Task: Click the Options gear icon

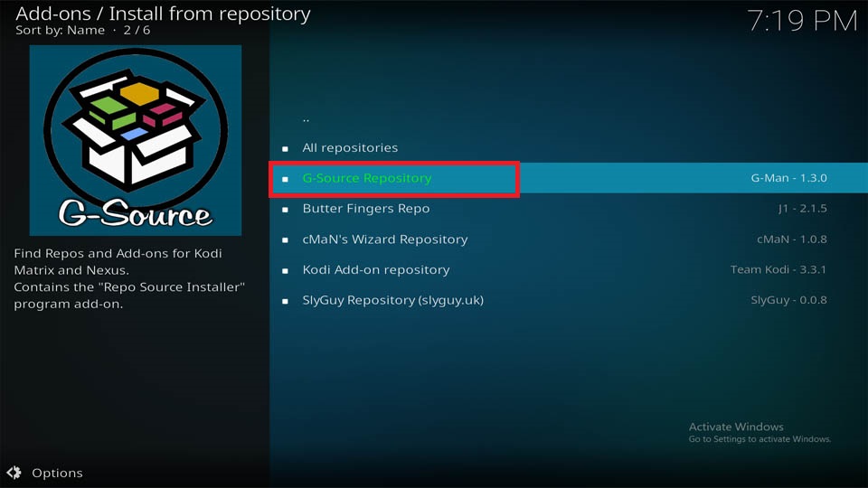Action: (14, 473)
